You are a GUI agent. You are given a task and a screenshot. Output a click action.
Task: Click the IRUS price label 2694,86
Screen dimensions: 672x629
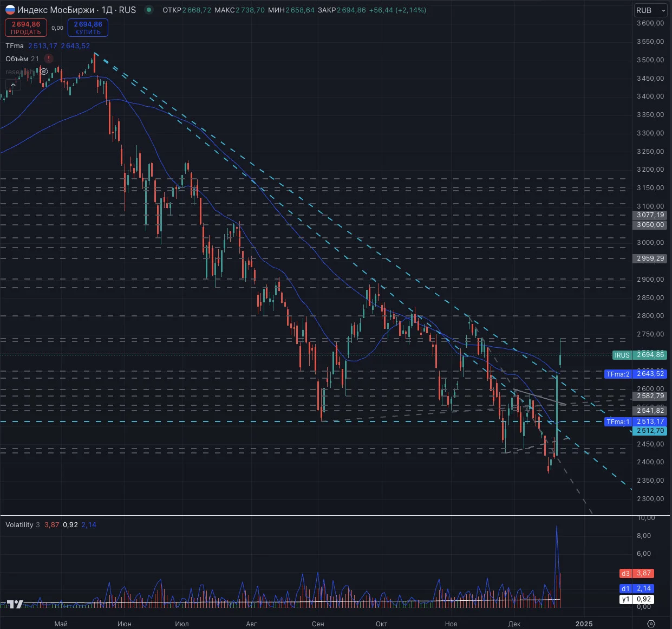click(639, 355)
